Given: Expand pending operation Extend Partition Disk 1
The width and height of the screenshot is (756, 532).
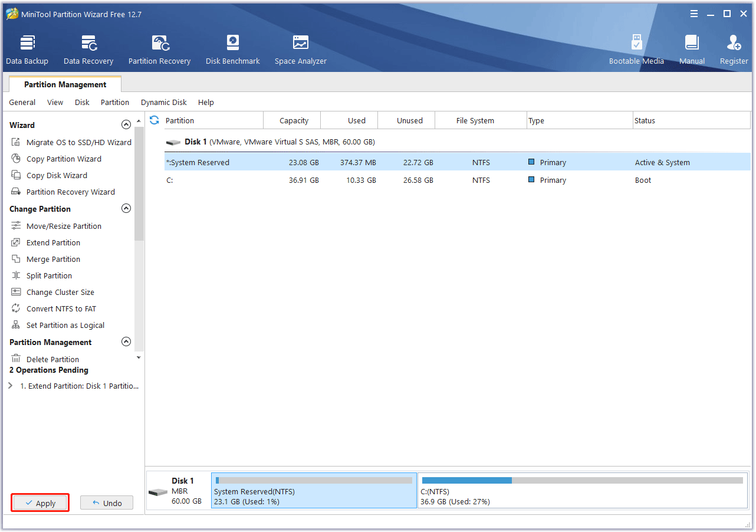Looking at the screenshot, I should click(x=10, y=386).
